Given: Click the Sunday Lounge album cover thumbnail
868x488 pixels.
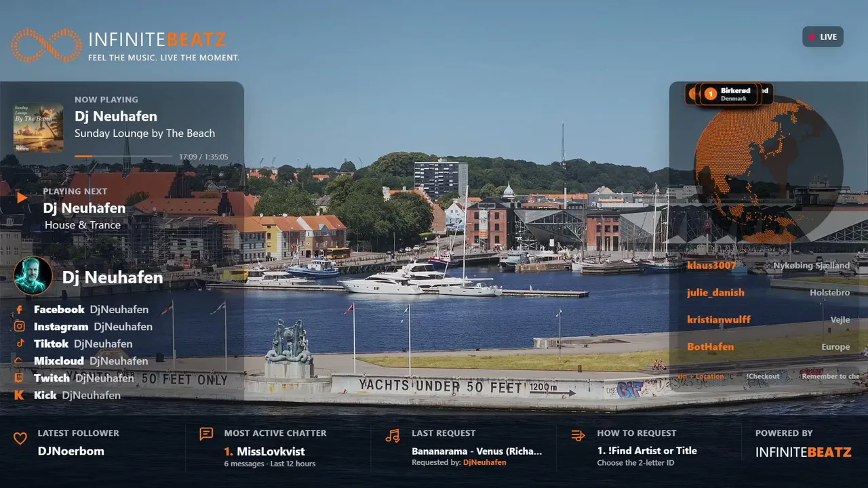Looking at the screenshot, I should pyautogui.click(x=39, y=127).
